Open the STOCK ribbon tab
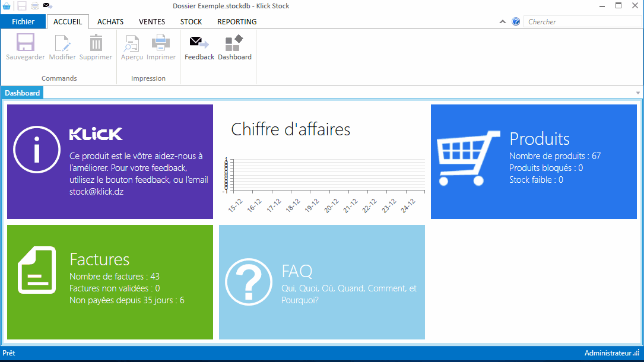 tap(191, 22)
